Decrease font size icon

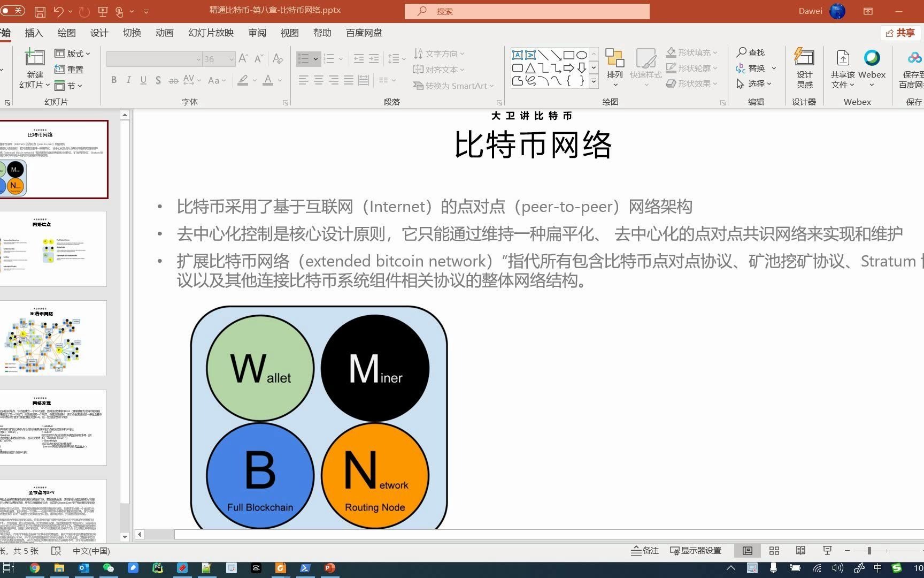259,58
